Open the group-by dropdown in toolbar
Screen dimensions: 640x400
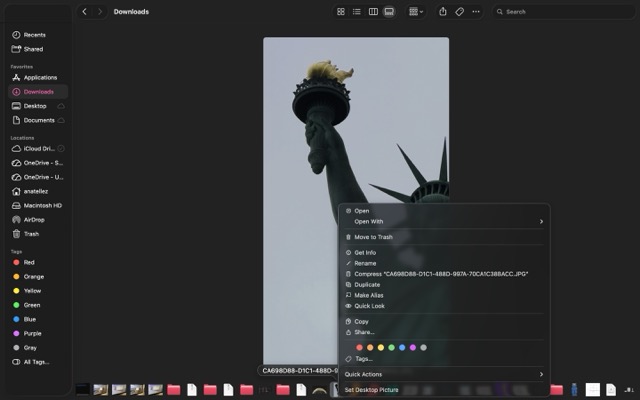point(416,11)
